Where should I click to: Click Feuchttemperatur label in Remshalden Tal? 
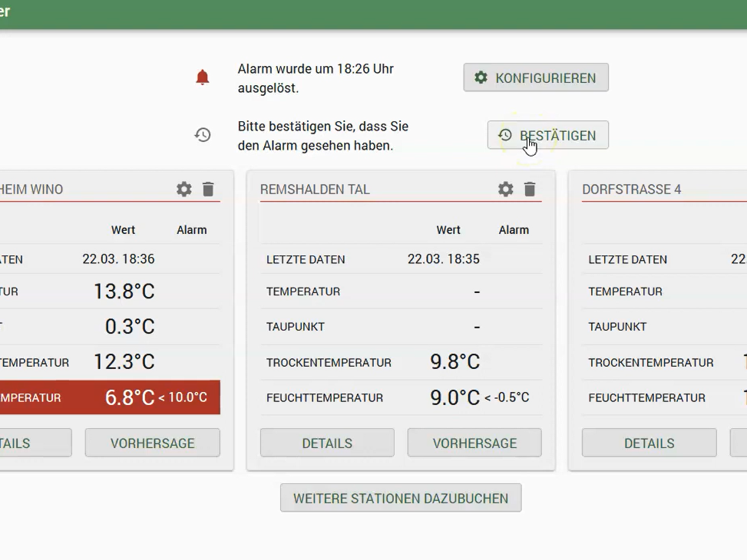click(325, 397)
